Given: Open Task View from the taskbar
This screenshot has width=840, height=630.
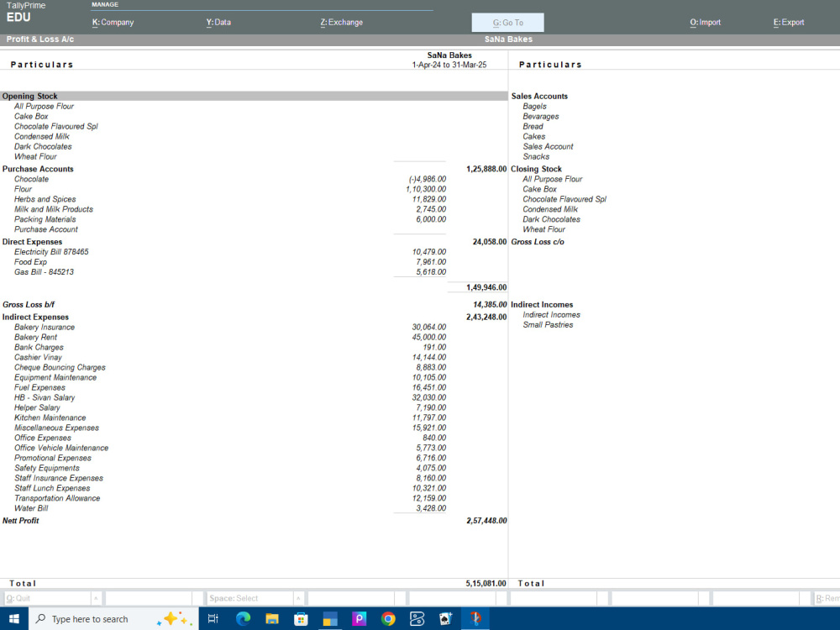Looking at the screenshot, I should [213, 619].
